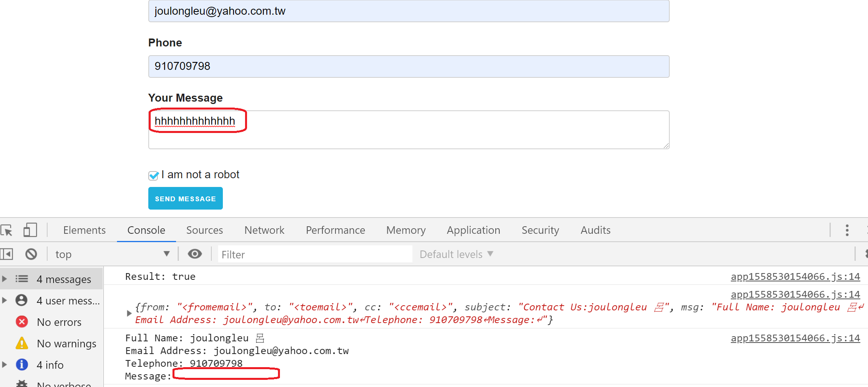Expand the 4 info group
868x387 pixels.
[x=4, y=364]
